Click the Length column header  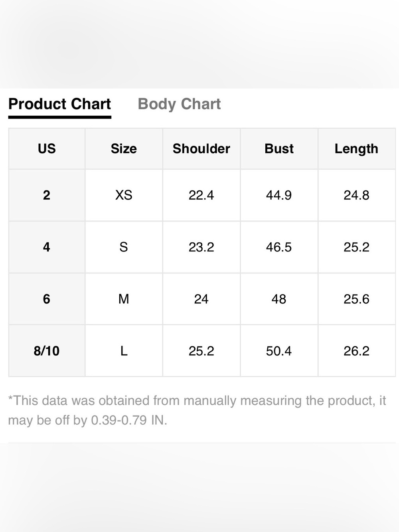[x=356, y=148]
